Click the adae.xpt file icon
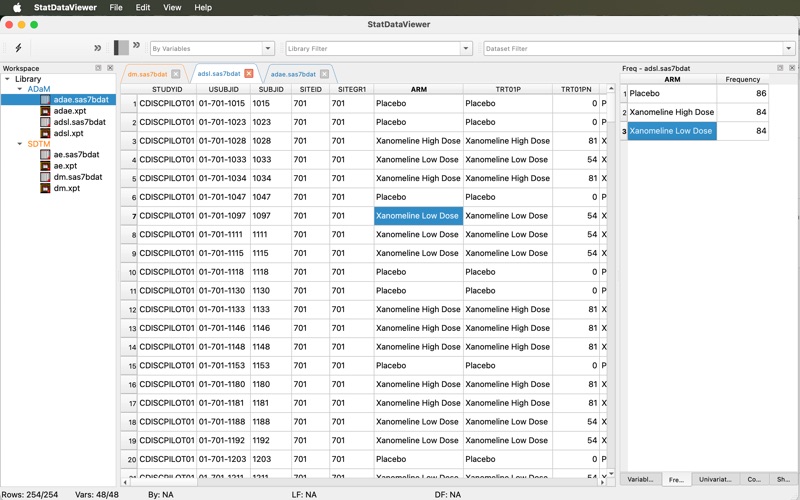 coord(45,111)
